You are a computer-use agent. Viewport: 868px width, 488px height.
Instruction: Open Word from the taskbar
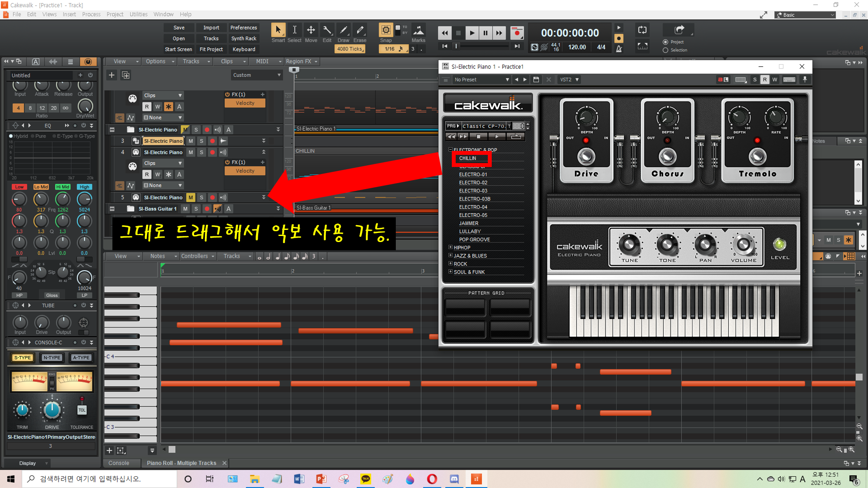coord(299,479)
